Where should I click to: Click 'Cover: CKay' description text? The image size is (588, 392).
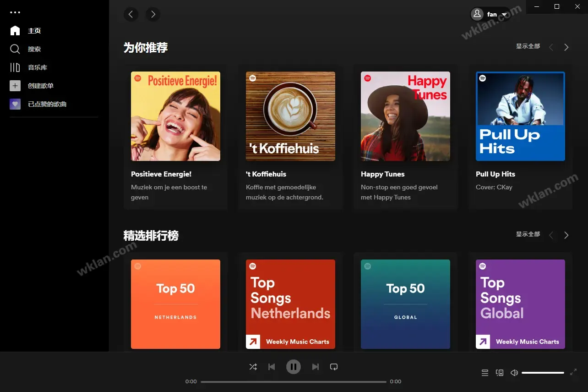[494, 187]
